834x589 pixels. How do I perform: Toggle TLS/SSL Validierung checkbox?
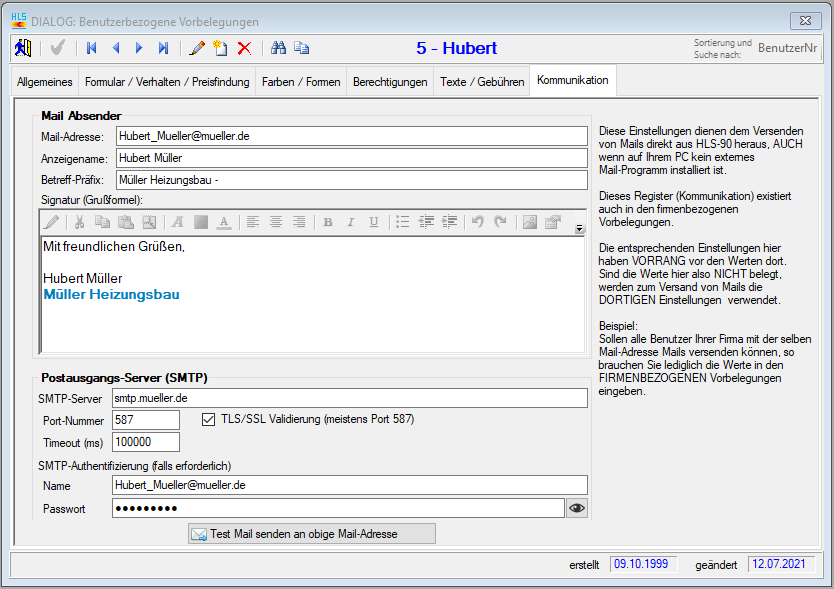(x=209, y=419)
